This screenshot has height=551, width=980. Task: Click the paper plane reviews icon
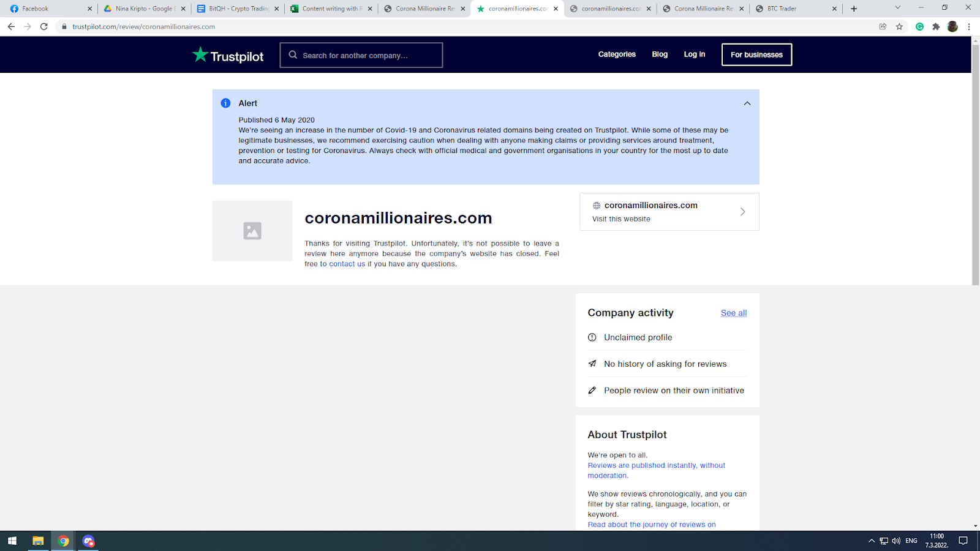point(592,364)
